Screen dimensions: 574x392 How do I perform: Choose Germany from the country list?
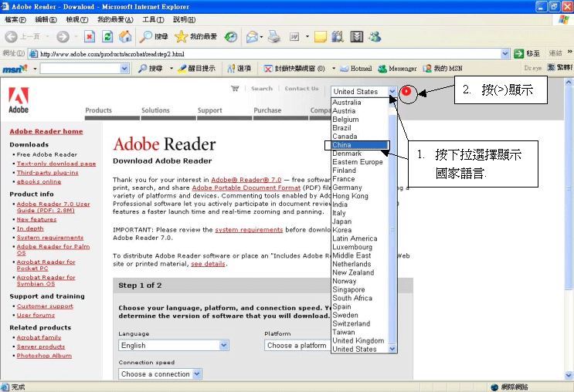(x=359, y=188)
